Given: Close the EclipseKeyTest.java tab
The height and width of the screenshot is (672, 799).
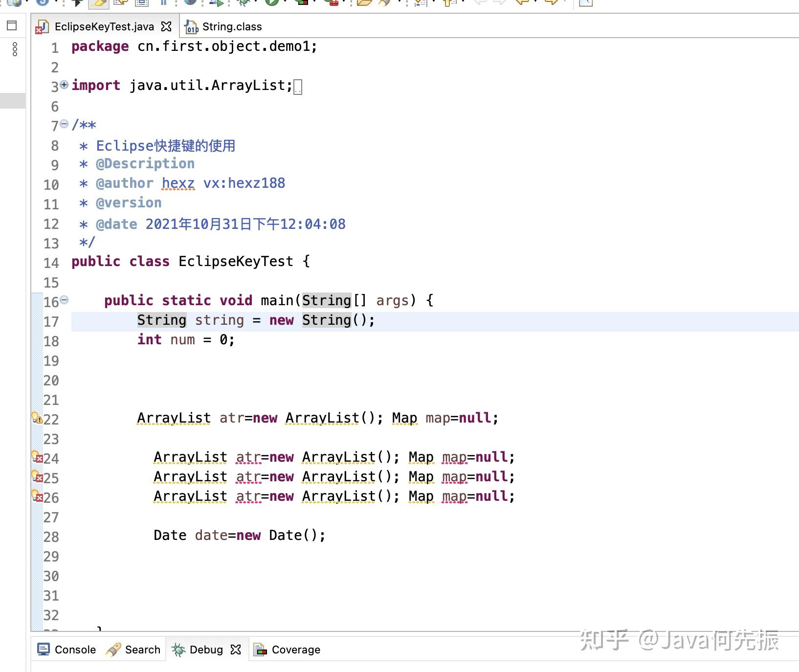Looking at the screenshot, I should [x=166, y=27].
